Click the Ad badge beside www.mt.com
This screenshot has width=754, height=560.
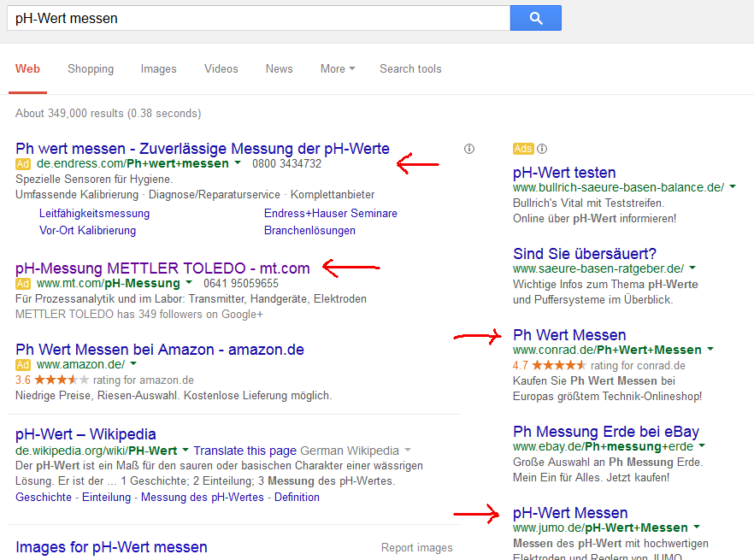[23, 283]
